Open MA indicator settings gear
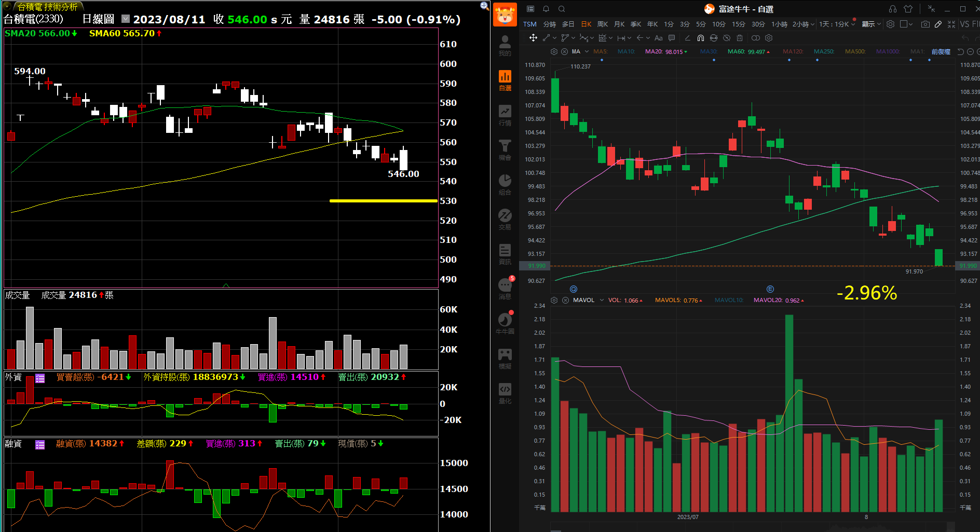980x532 pixels. click(554, 51)
